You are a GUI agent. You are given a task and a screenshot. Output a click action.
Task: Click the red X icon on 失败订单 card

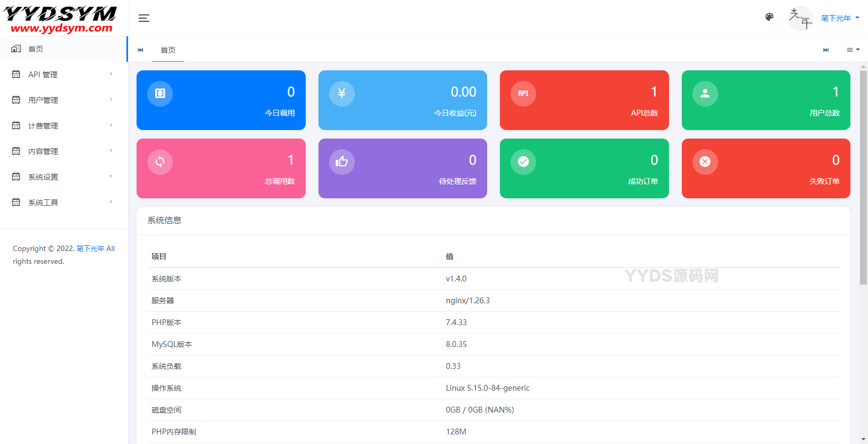(x=705, y=162)
